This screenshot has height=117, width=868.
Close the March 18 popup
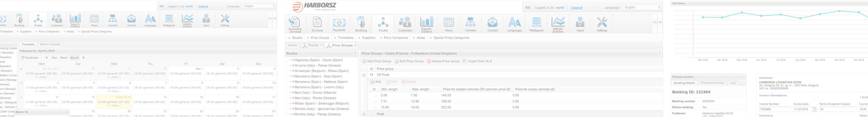67,112
